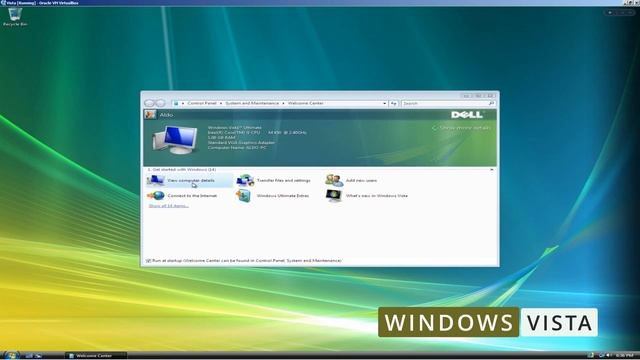Select the Control Panel breadcrumb

202,104
